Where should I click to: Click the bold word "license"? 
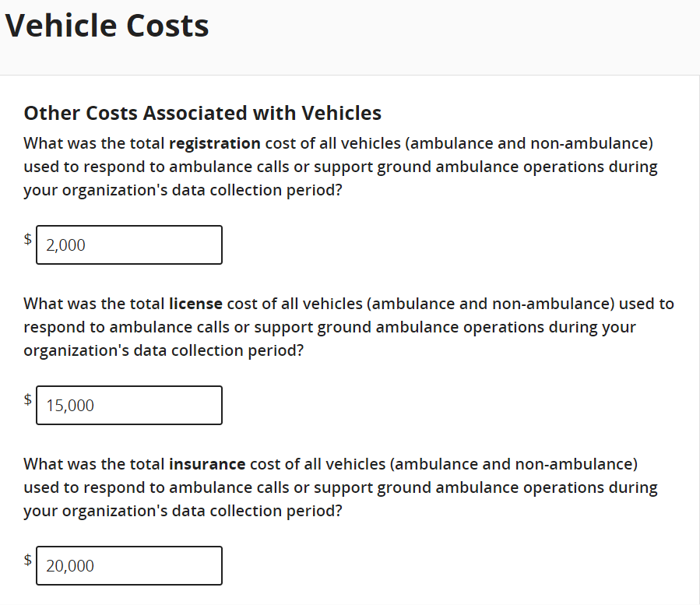click(195, 304)
